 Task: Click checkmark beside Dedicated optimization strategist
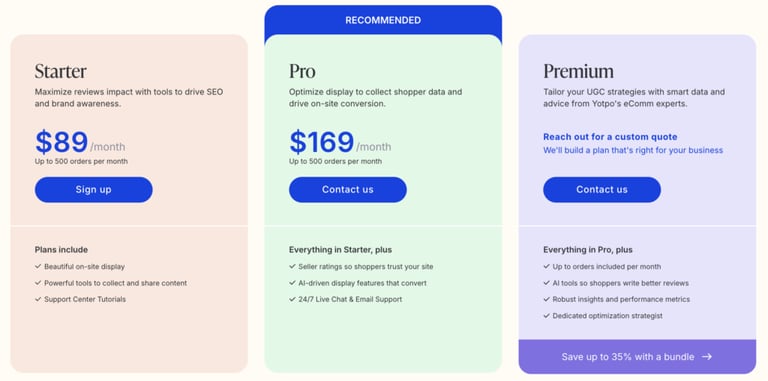[x=547, y=315]
